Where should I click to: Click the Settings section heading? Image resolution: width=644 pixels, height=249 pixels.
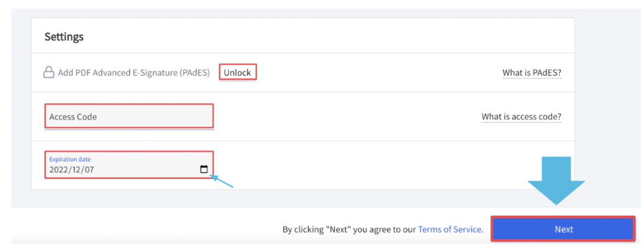pos(64,37)
